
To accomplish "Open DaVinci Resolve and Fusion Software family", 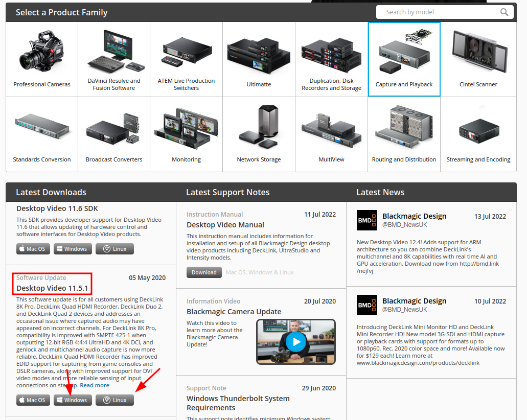I will coord(114,59).
